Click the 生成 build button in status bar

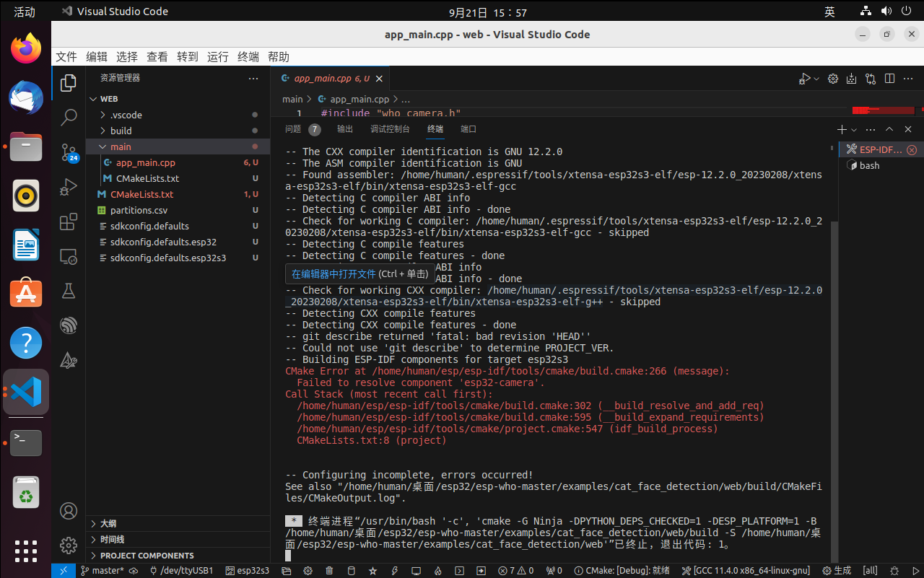tap(837, 571)
